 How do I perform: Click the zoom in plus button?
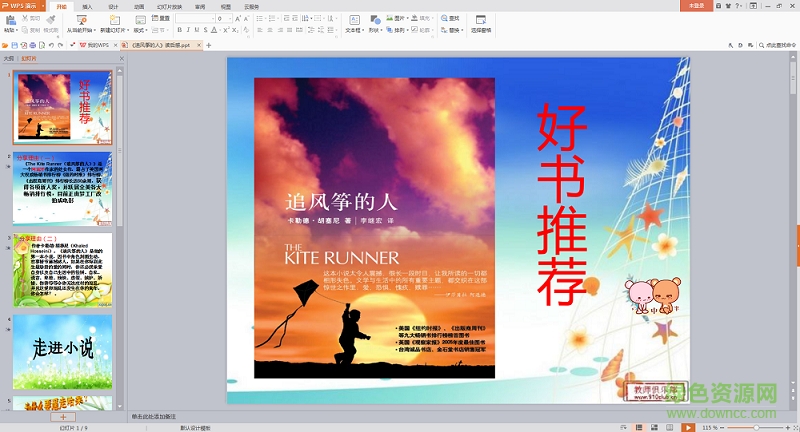tap(787, 427)
